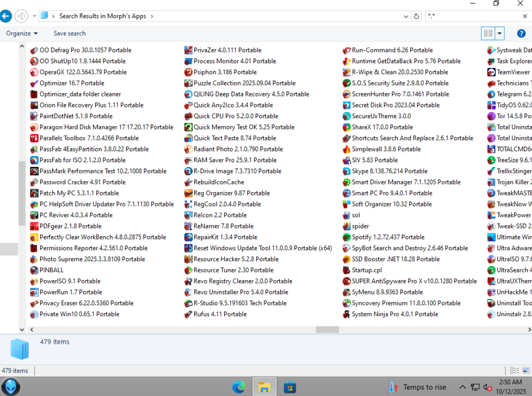Screen dimensions: 532x396
Task: Click the Spotify 1.2.72.437 Portable icon
Action: [346, 237]
